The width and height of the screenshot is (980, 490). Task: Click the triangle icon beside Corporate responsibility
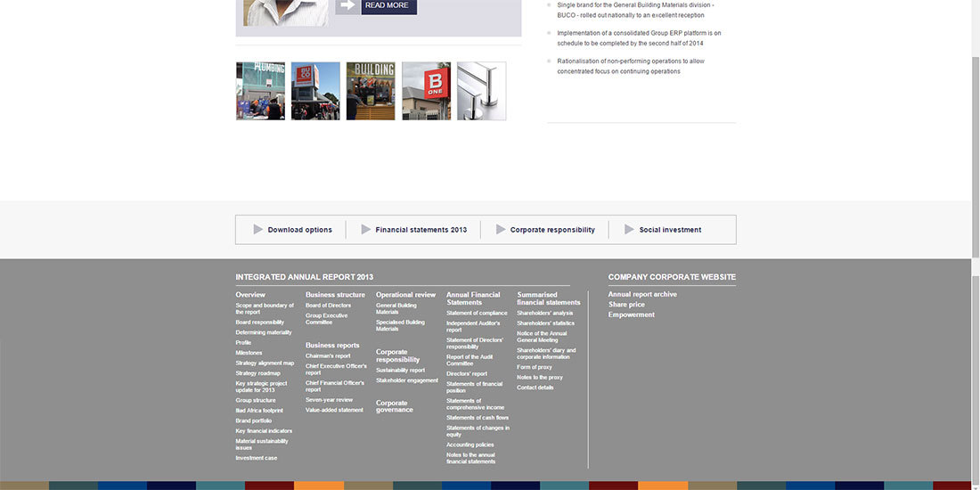(x=501, y=229)
